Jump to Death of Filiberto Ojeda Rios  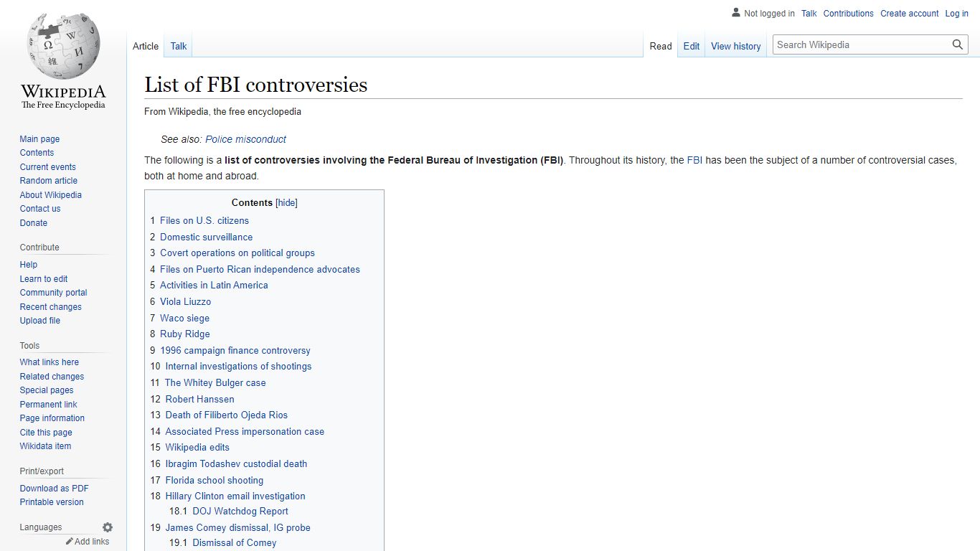click(227, 415)
